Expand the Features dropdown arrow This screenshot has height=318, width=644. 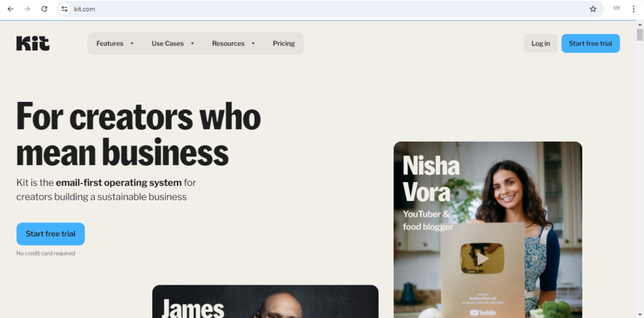point(132,43)
